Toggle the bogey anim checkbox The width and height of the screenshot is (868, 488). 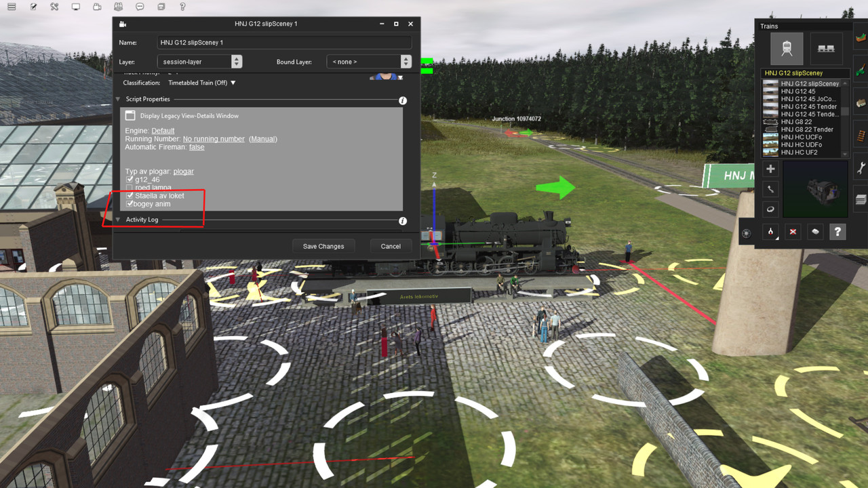[x=130, y=203]
